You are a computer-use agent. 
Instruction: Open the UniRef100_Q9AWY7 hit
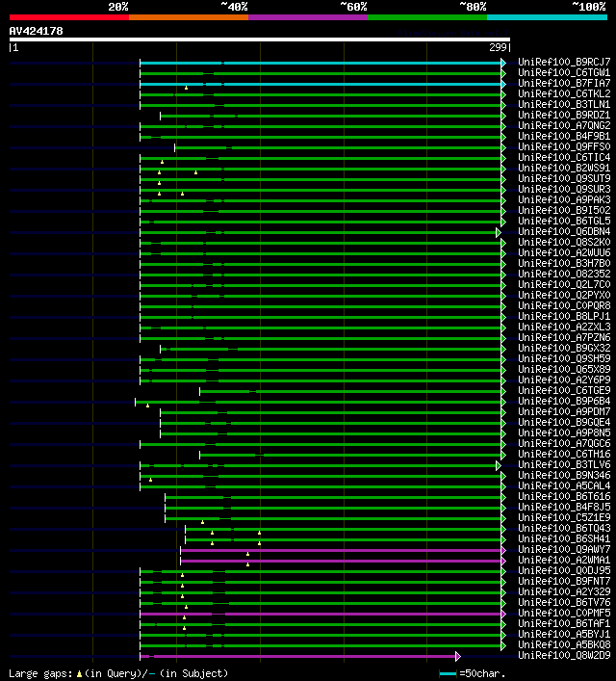click(564, 549)
